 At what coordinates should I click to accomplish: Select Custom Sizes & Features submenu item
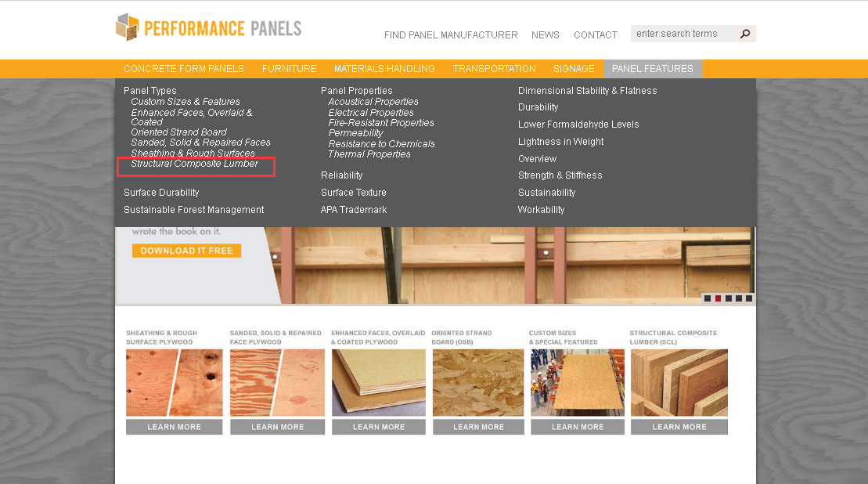185,101
